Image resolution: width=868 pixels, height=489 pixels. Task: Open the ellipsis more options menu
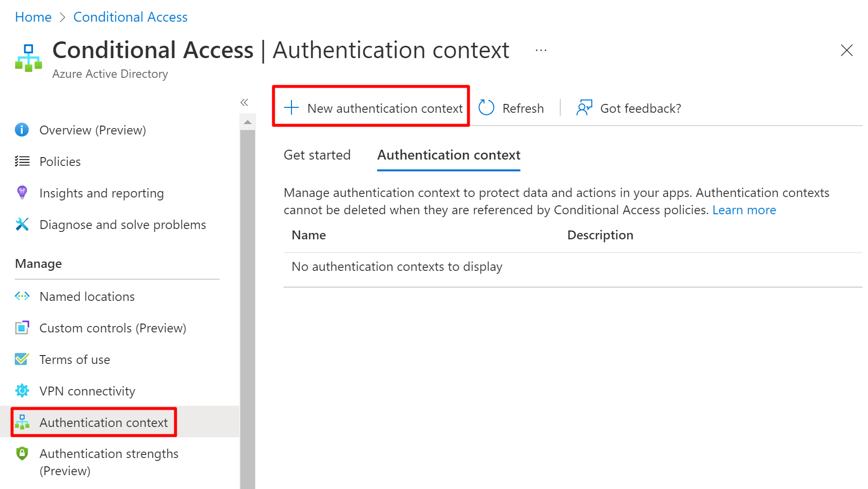[541, 50]
